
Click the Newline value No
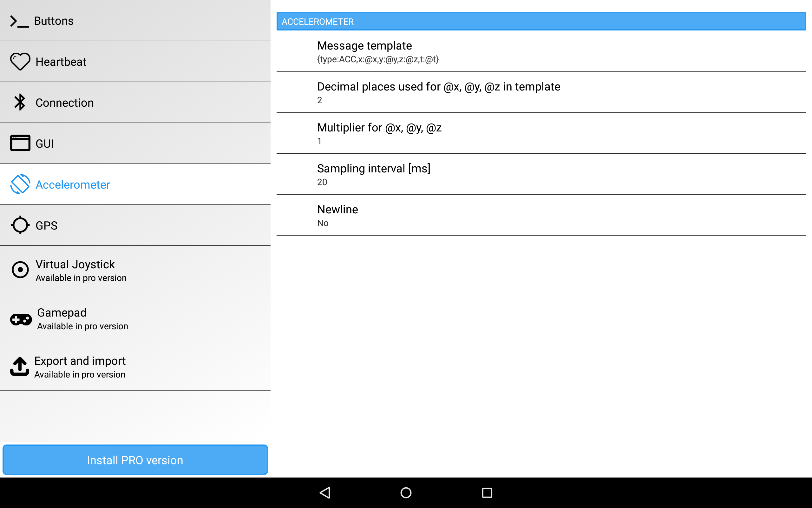(x=323, y=223)
